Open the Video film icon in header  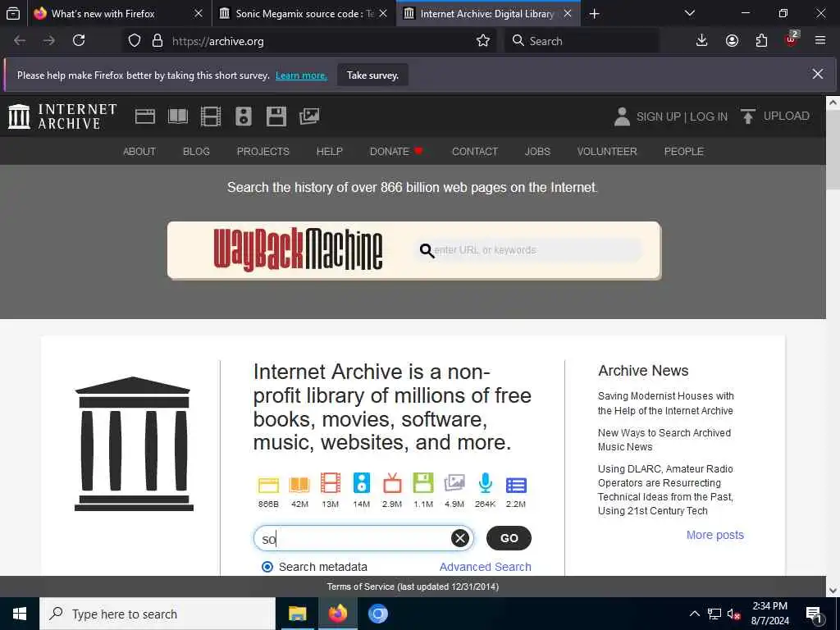[211, 116]
